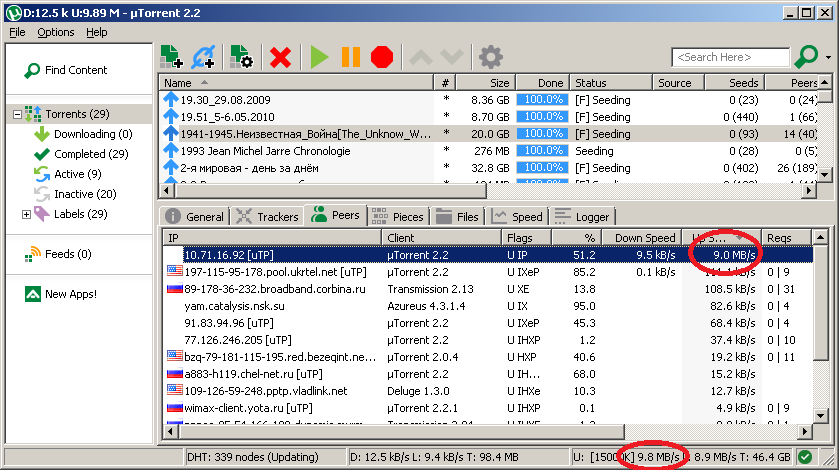839x470 pixels.
Task: Sort peers by Down Speed column header
Action: coord(642,238)
